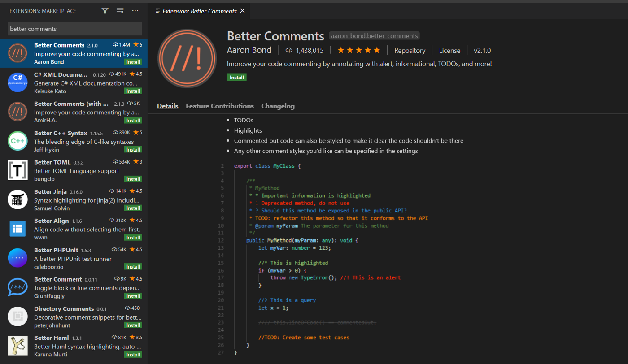
Task: Click the Better C++ Syntax icon
Action: (17, 141)
